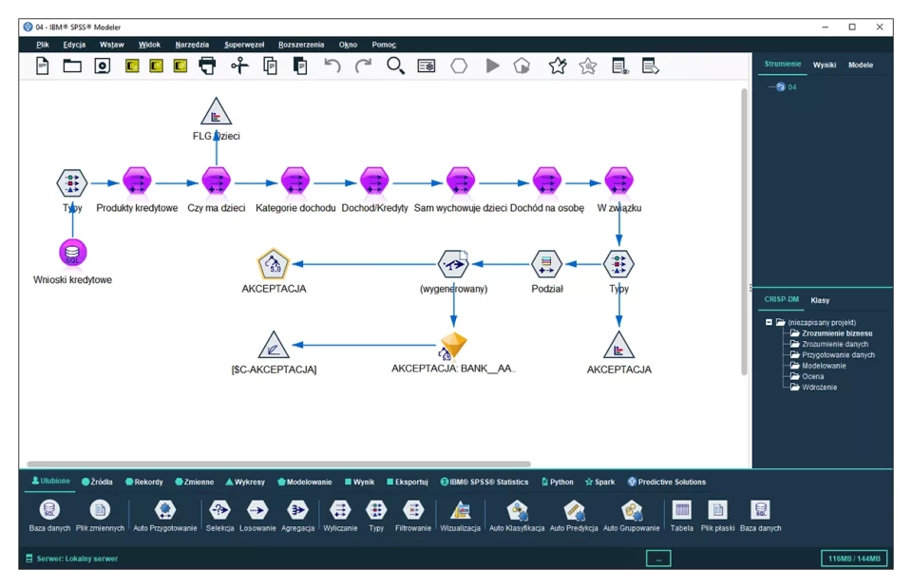This screenshot has width=912, height=588.
Task: Select stream 04 in the Strumienie list
Action: (x=791, y=86)
